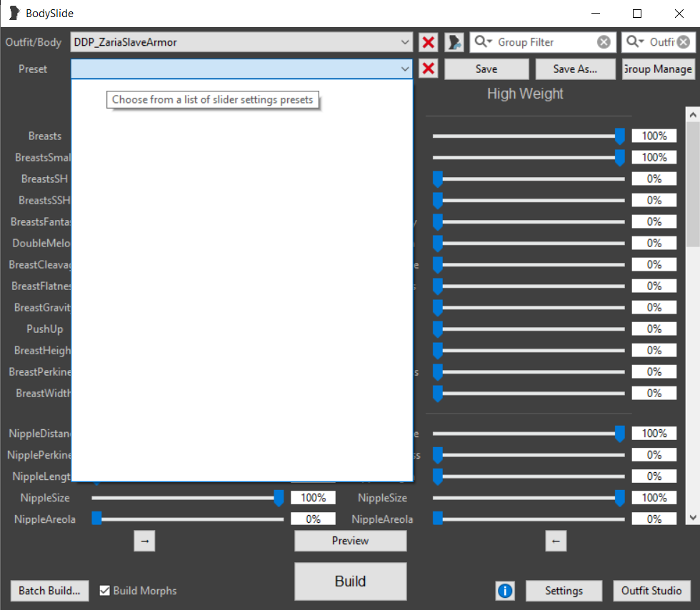The image size is (700, 610).
Task: Click the scrollbar down arrow in slider panel
Action: point(692,518)
